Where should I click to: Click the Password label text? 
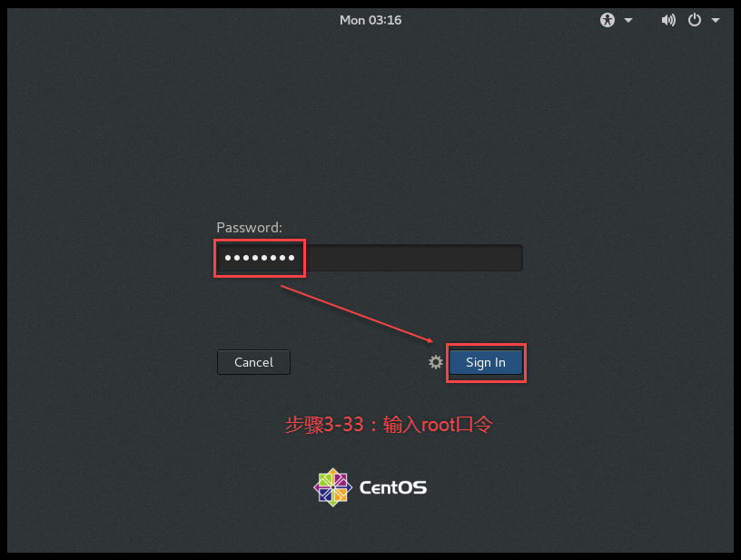click(249, 228)
